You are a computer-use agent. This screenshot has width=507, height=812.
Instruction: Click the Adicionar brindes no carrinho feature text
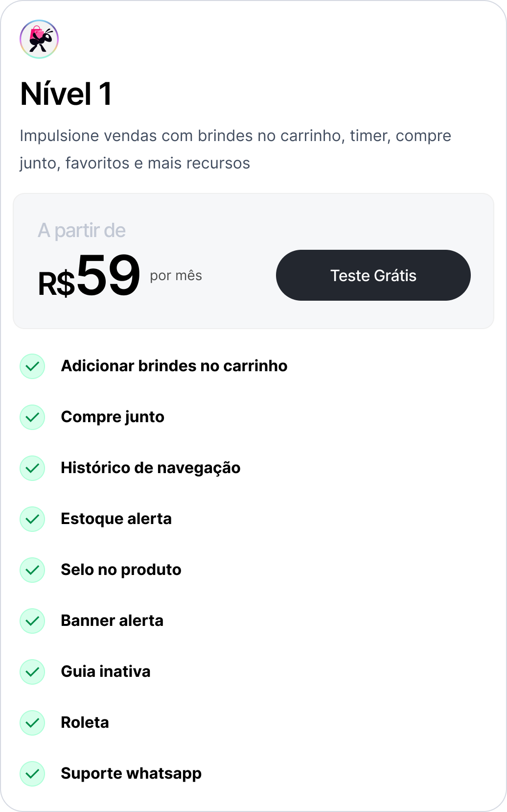tap(174, 366)
